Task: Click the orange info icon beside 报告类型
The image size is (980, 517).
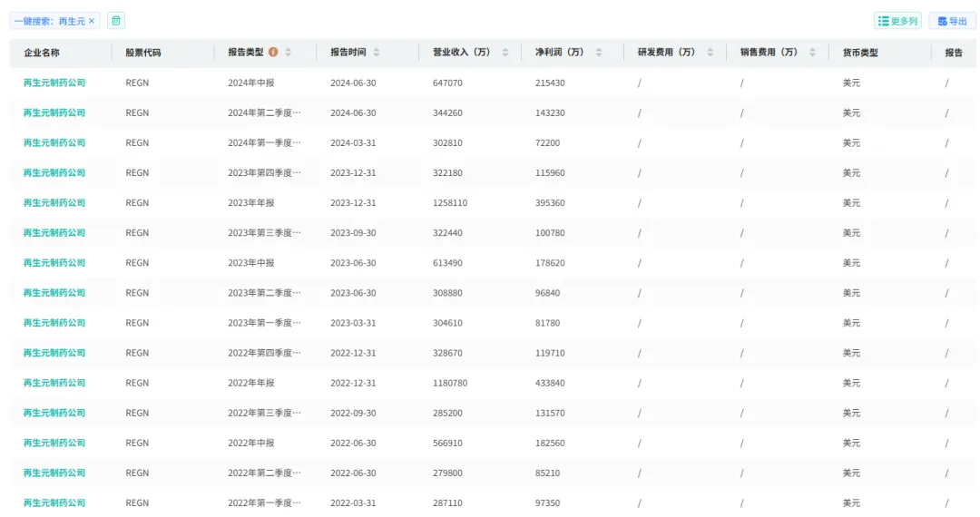Action: (273, 53)
